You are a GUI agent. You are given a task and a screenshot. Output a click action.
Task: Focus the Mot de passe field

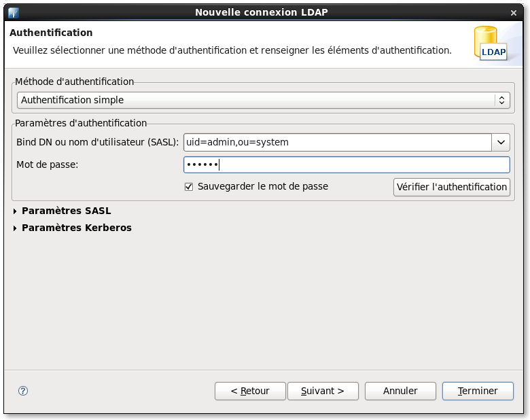(x=347, y=164)
